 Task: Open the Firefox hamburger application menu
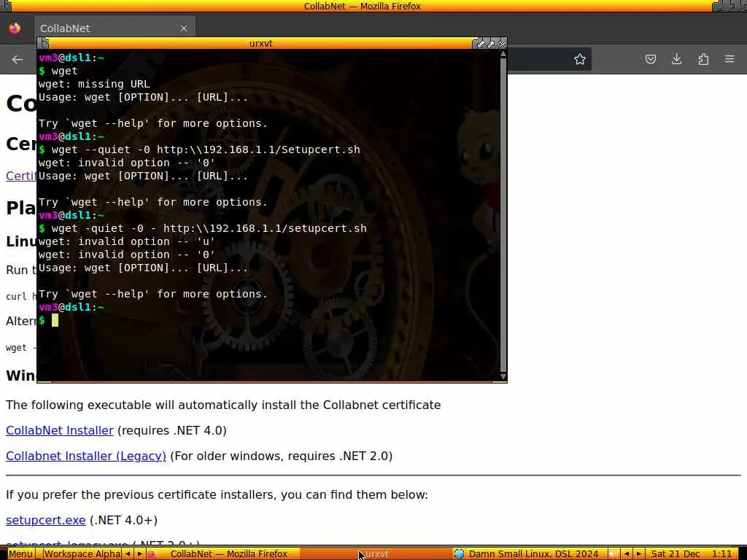[729, 60]
